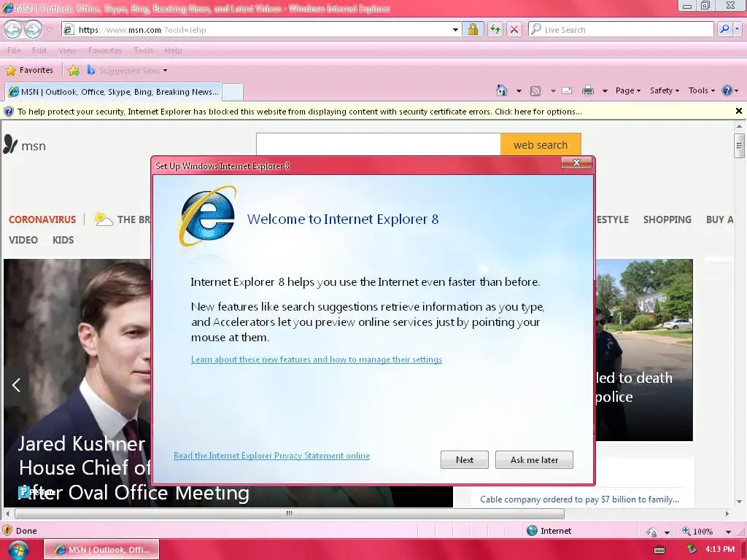Close the Set Up Internet Explorer 8 dialog
The width and height of the screenshot is (747, 560).
(576, 163)
